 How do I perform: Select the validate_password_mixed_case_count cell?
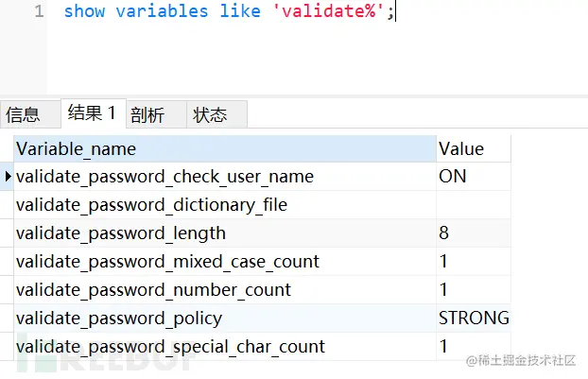point(225,262)
